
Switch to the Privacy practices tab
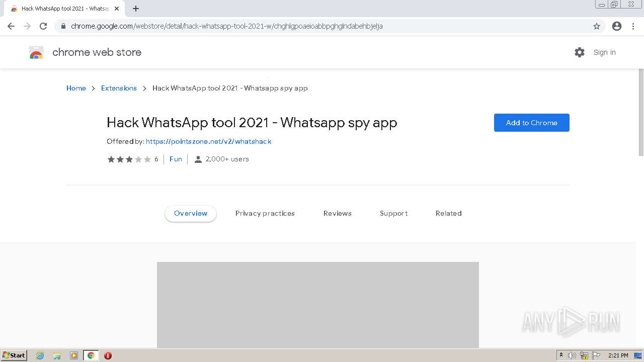click(265, 213)
